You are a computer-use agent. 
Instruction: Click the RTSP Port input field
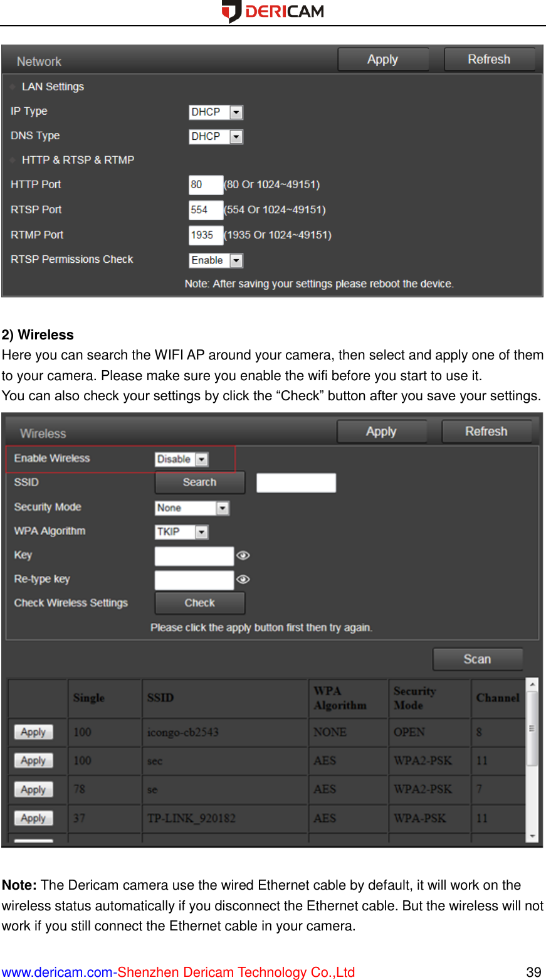(206, 210)
